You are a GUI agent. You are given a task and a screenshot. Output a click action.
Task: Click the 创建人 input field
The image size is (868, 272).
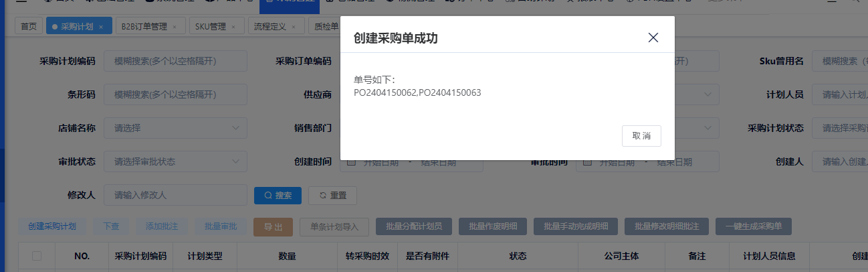pos(840,161)
